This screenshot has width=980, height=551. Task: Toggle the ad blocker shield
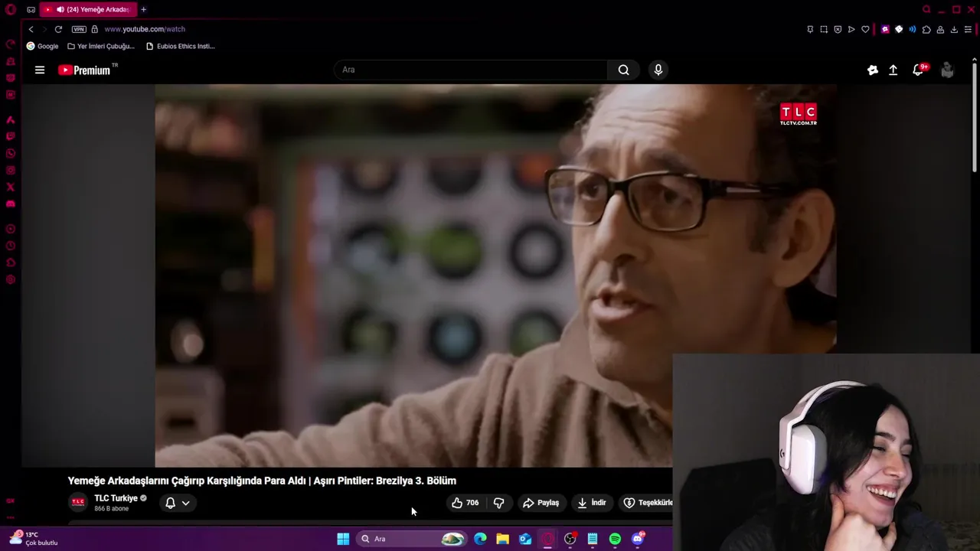click(838, 29)
